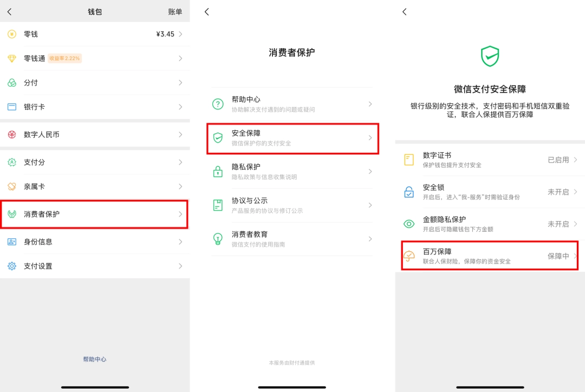
Task: Click the 帮助中心 link at wallet bottom
Action: pos(95,360)
